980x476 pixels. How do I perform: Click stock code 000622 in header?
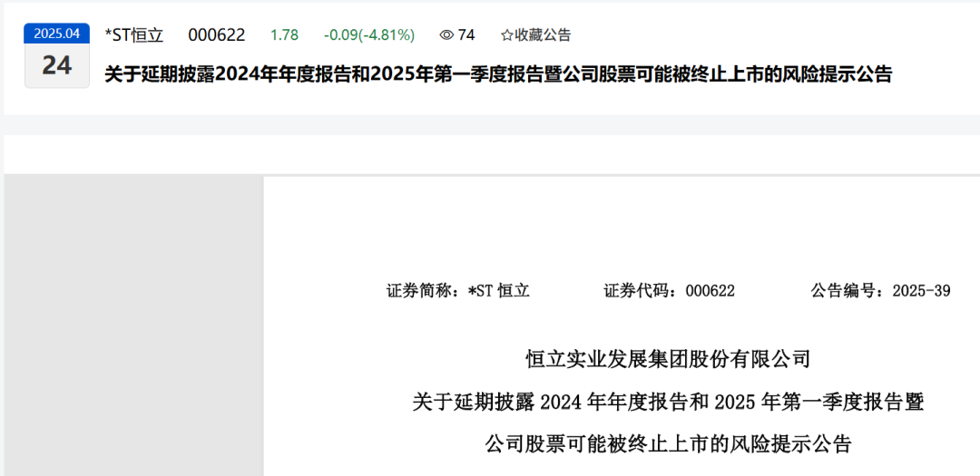[x=217, y=35]
